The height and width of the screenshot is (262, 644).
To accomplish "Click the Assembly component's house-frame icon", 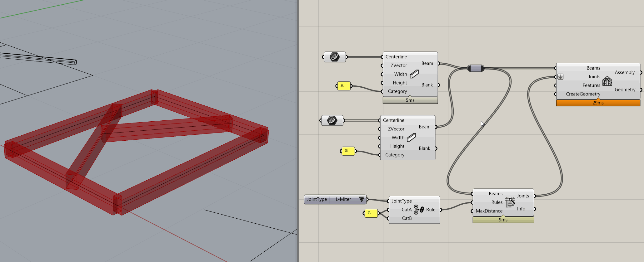I will (607, 81).
